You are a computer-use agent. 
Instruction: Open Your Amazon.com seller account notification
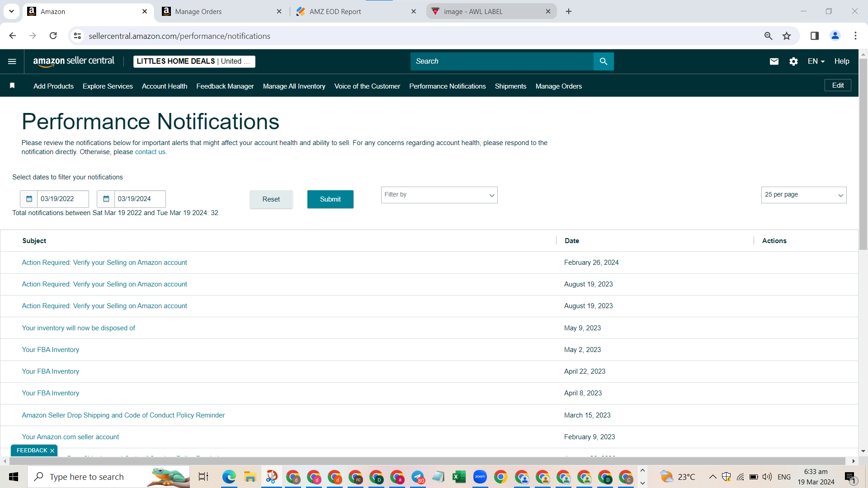pyautogui.click(x=71, y=437)
